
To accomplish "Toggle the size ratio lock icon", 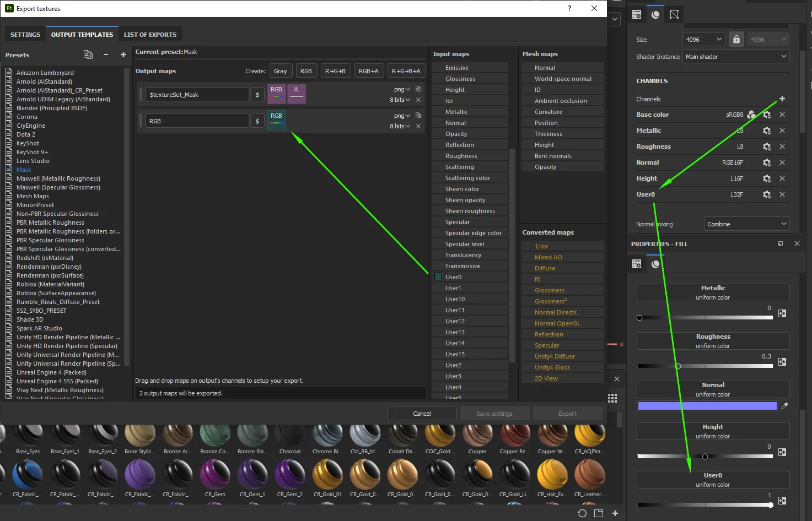I will (736, 39).
